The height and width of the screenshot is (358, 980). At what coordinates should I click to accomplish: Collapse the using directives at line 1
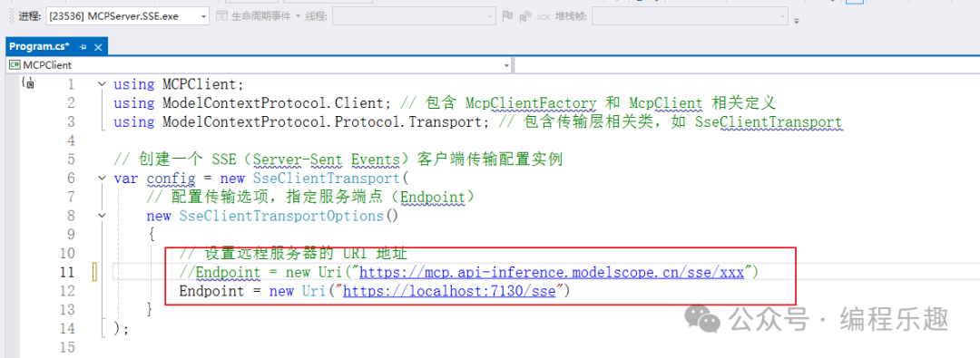(x=102, y=83)
